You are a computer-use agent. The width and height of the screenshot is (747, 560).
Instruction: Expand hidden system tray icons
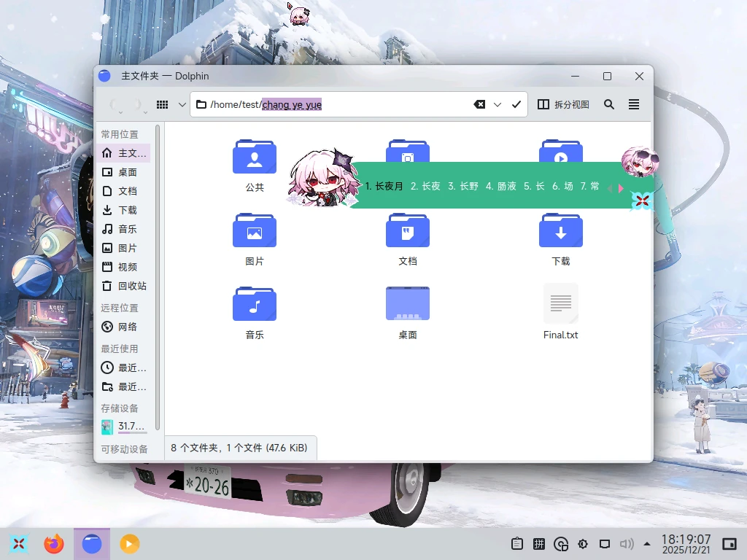point(647,543)
